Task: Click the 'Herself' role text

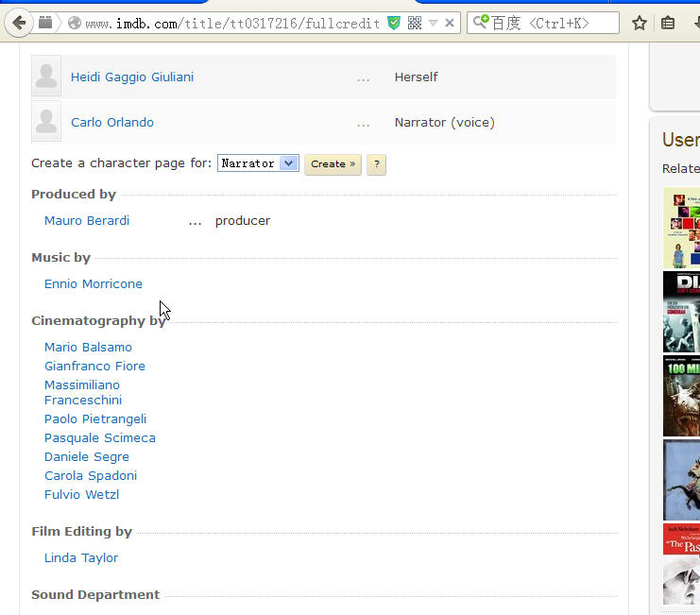Action: 416,77
